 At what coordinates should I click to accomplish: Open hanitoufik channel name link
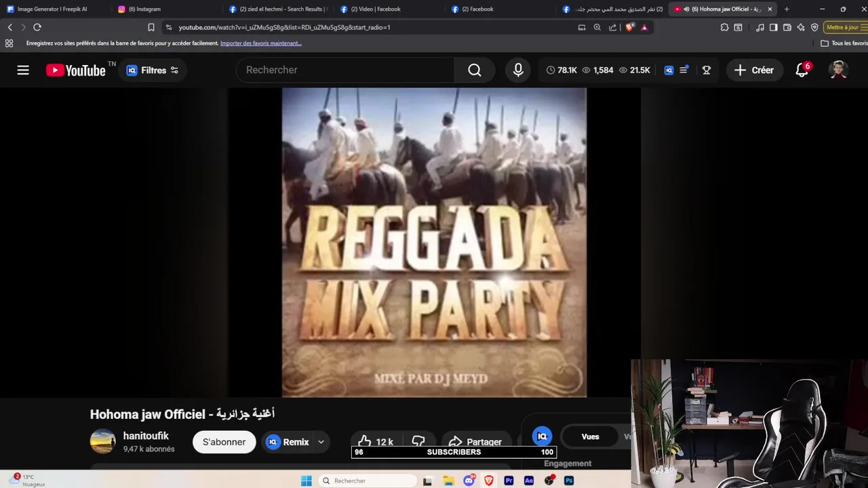pyautogui.click(x=146, y=436)
